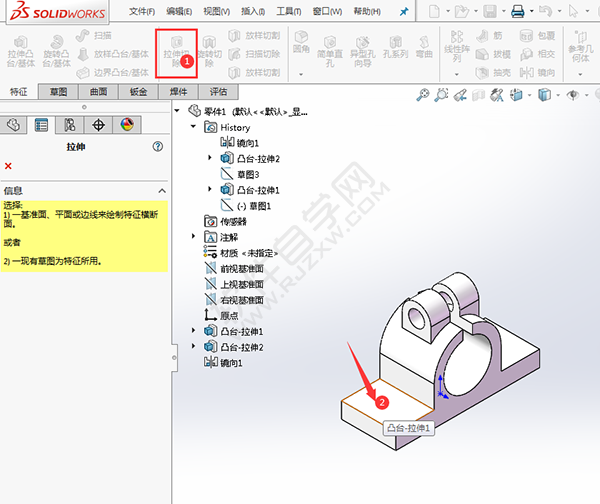Expand 凸台-拉伸2 under History
This screenshot has width=600, height=504.
pos(210,158)
